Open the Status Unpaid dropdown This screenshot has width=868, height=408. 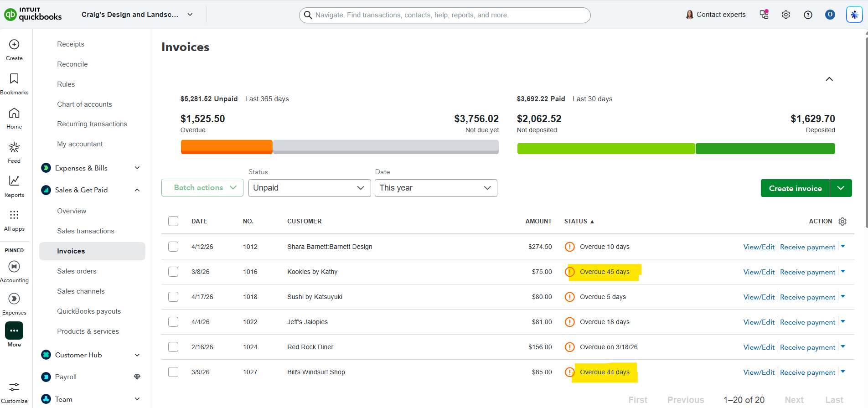[x=310, y=188]
